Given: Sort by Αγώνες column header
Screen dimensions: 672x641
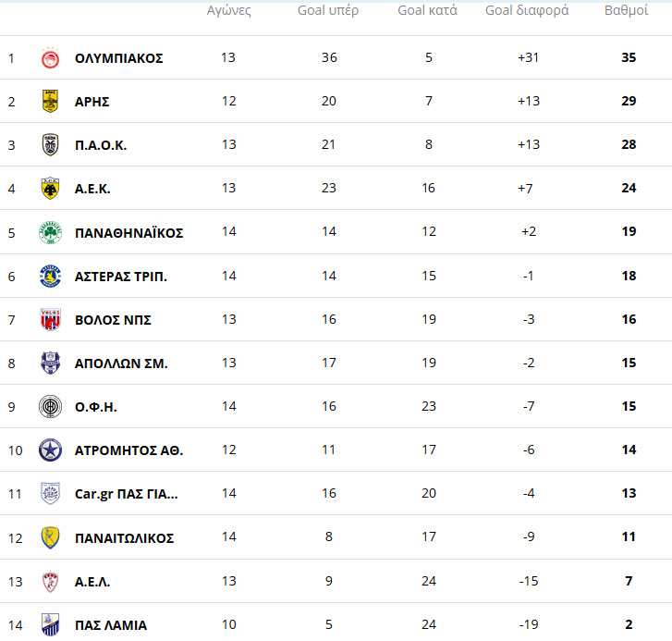Looking at the screenshot, I should pyautogui.click(x=229, y=10).
